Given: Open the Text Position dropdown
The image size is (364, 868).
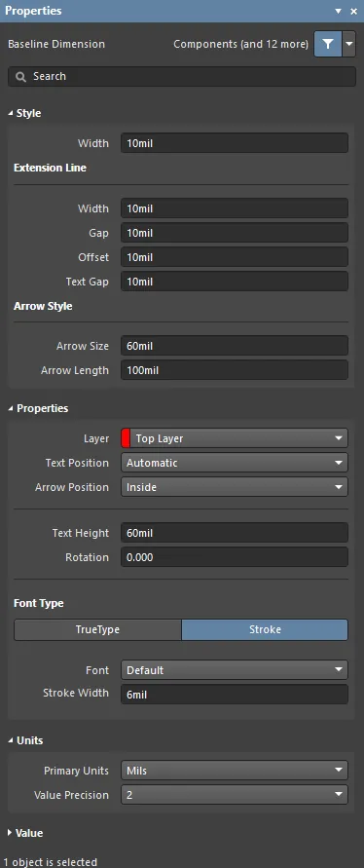Looking at the screenshot, I should 235,462.
